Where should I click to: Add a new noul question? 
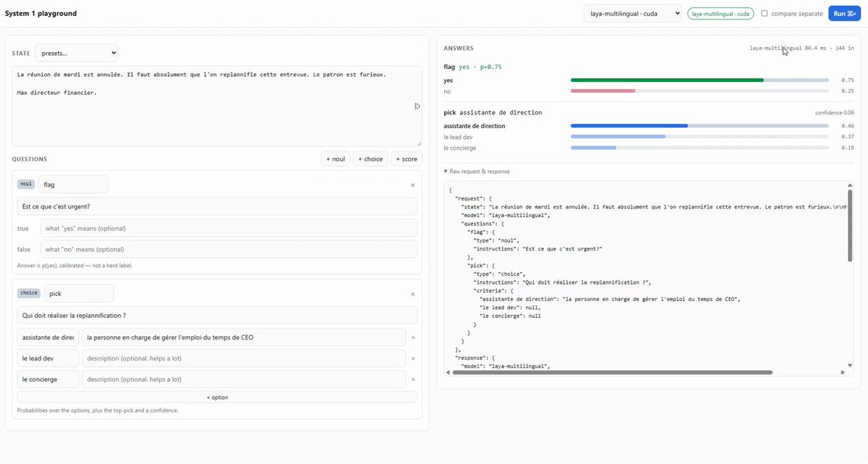pos(336,159)
